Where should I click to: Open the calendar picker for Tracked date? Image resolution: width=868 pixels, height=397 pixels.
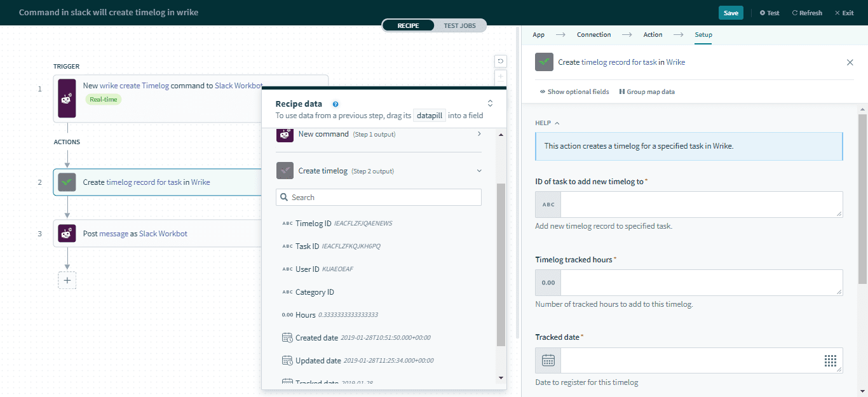coord(547,360)
